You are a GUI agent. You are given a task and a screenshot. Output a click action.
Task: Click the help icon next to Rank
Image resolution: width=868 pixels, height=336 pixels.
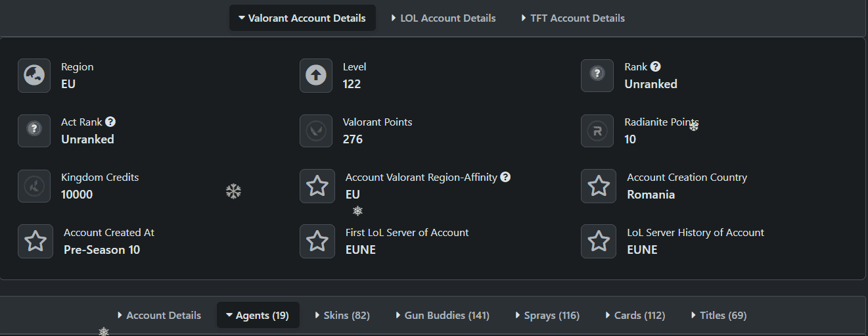pos(655,66)
